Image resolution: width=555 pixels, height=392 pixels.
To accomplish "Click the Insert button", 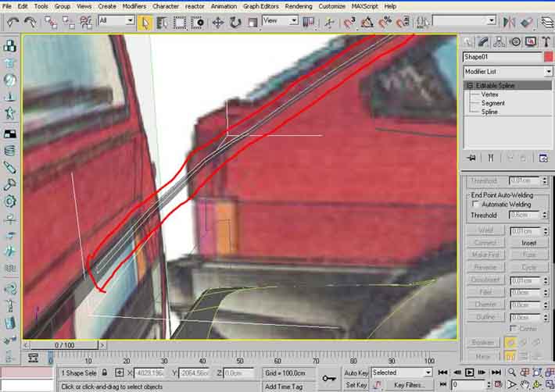I will coord(529,243).
